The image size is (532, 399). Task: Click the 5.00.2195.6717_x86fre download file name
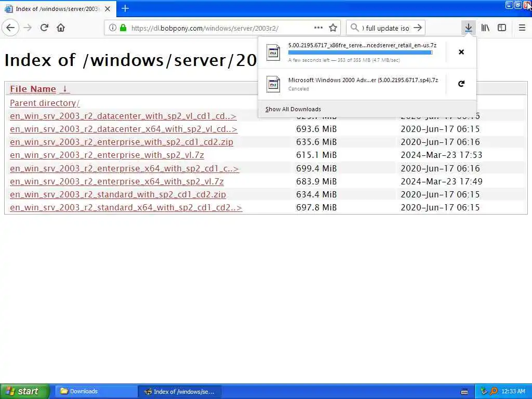[362, 45]
